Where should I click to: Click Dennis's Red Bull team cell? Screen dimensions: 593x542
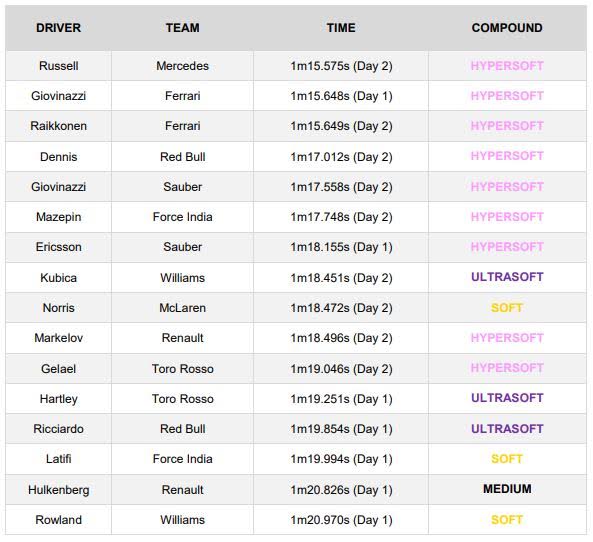[182, 157]
